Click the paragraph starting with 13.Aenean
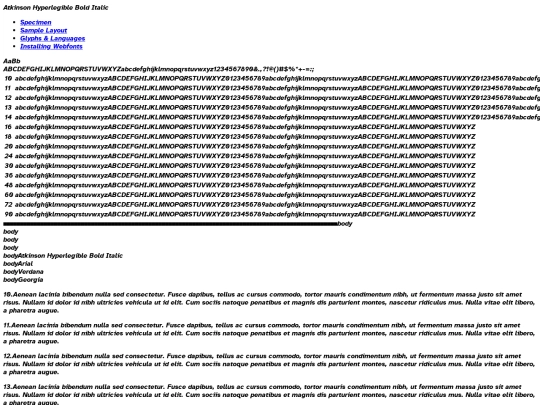Viewport: 540px width, 405px height. [269, 394]
